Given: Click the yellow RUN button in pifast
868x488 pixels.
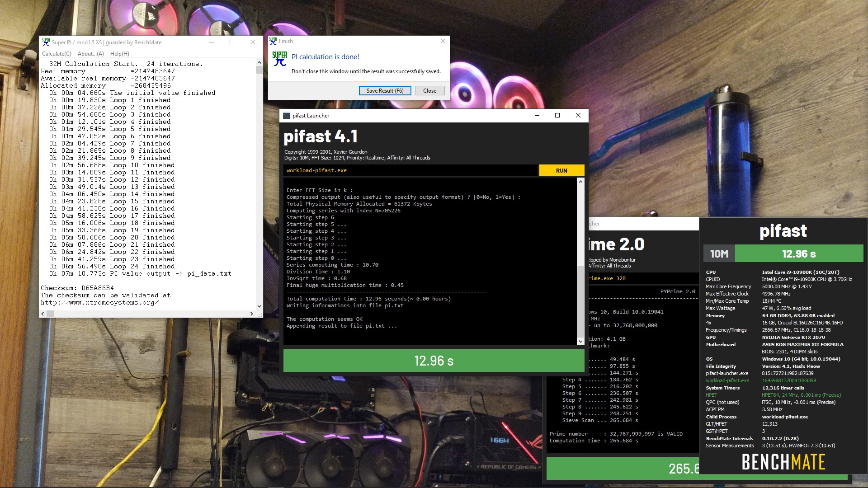Looking at the screenshot, I should tap(561, 170).
